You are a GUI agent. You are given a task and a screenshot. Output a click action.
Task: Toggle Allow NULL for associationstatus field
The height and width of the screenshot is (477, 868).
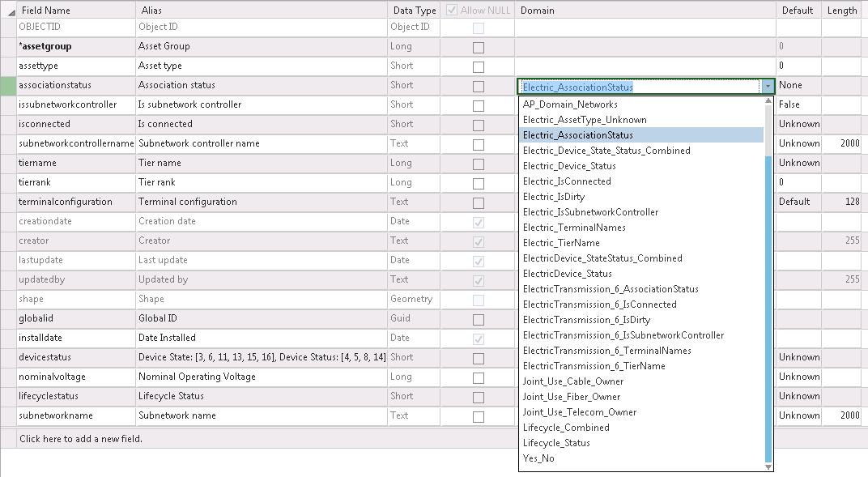click(479, 87)
